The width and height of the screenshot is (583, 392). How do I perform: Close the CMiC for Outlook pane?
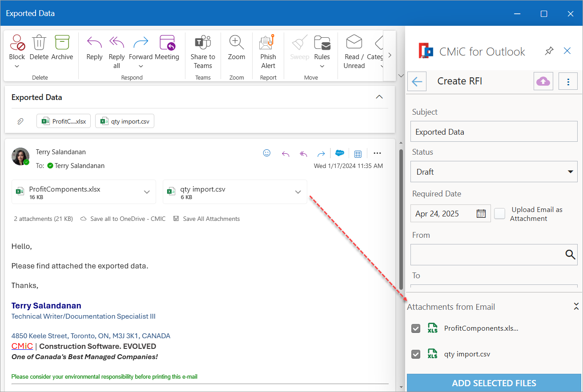(567, 51)
